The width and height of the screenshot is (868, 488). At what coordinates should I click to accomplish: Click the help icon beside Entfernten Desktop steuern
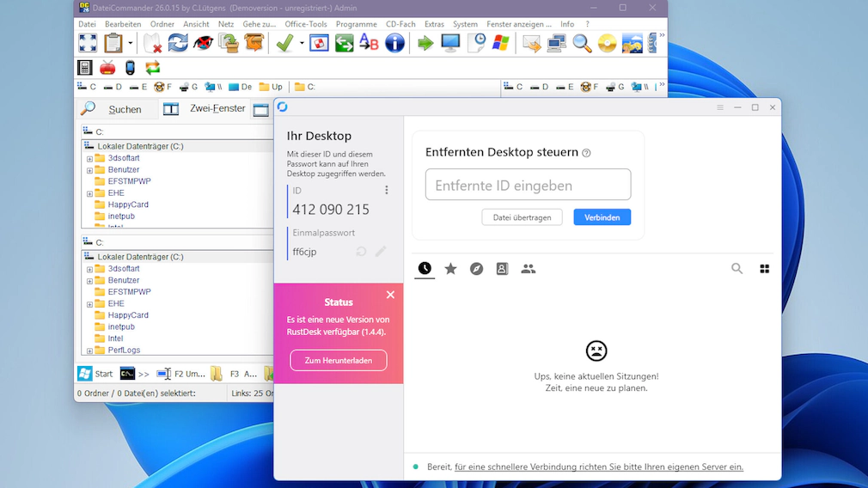(586, 153)
